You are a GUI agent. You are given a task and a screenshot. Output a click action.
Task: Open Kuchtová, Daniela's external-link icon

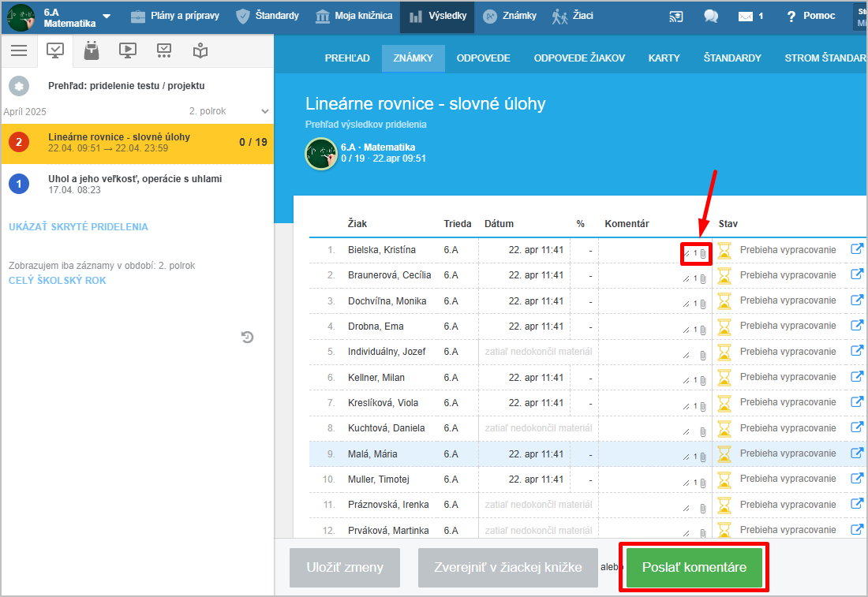[x=857, y=427]
